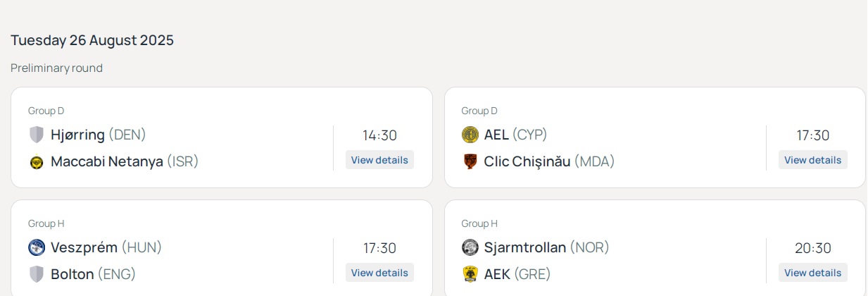Click the Maccabi Netanya club logo
The image size is (868, 296).
pos(37,162)
